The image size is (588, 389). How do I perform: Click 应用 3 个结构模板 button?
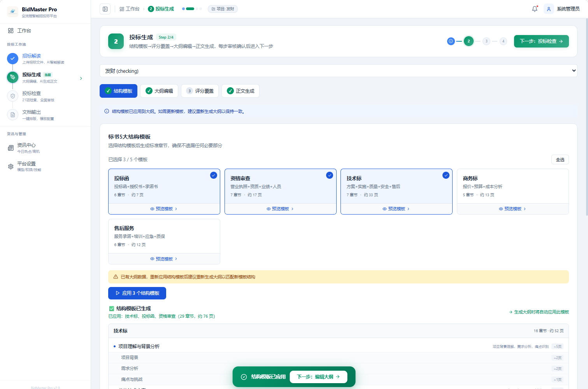pyautogui.click(x=137, y=293)
